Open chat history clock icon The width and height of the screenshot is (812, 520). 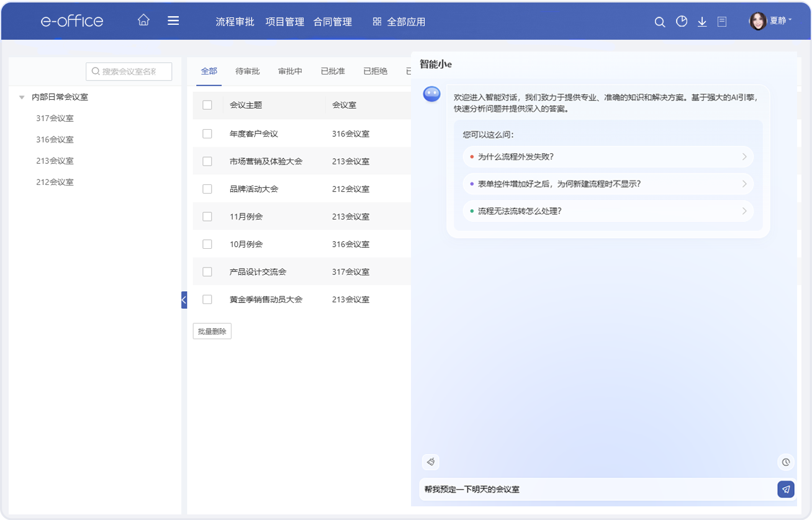785,462
